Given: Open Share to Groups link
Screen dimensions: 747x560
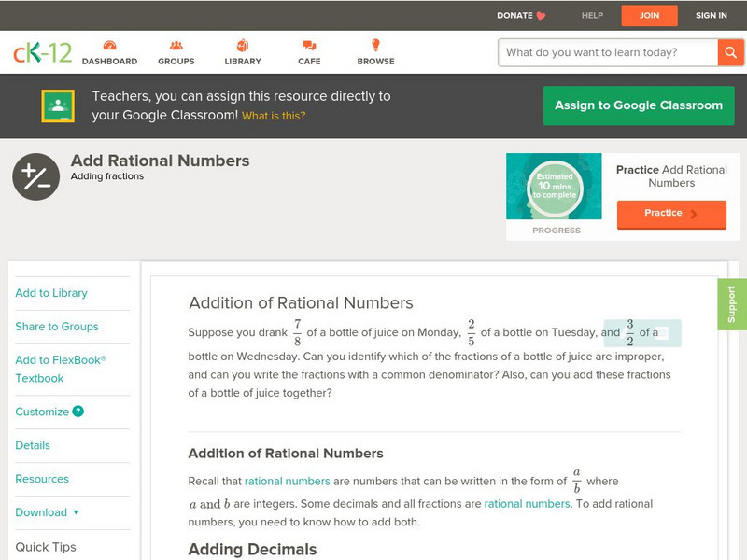Looking at the screenshot, I should (57, 327).
